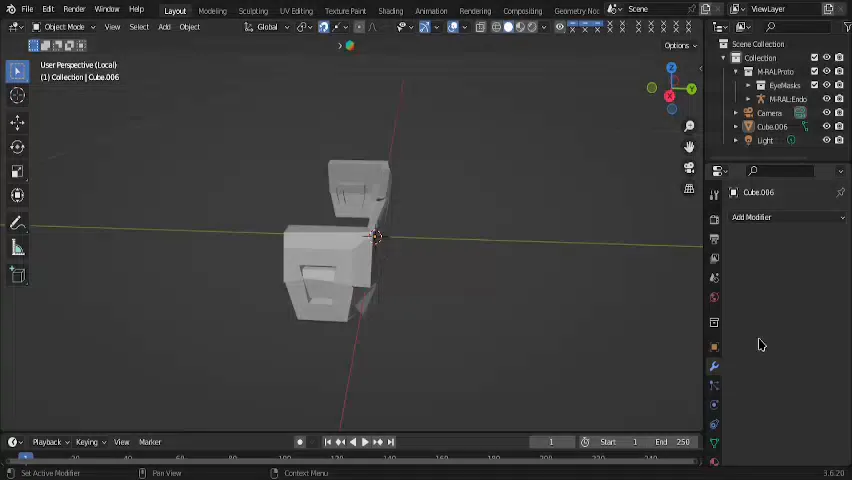Hide the Camera object in outliner

(x=826, y=113)
